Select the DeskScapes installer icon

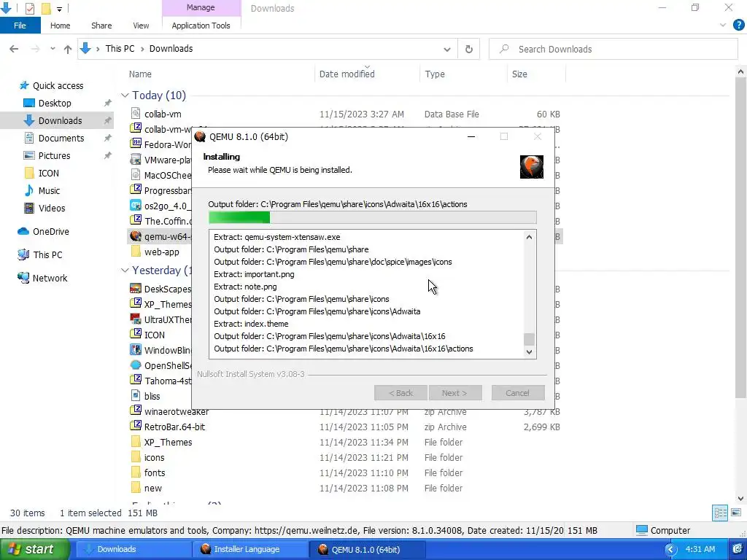click(x=136, y=289)
